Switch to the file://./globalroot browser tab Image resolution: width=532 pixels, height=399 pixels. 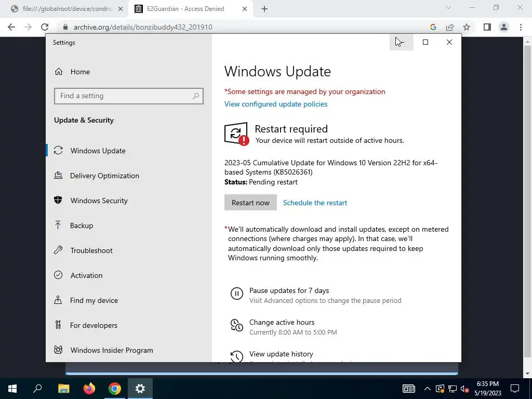pos(67,9)
